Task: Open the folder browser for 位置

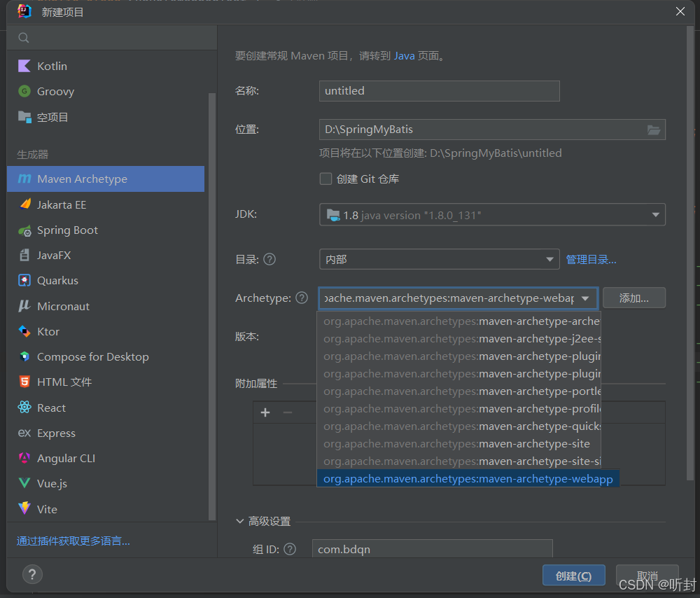Action: [654, 130]
